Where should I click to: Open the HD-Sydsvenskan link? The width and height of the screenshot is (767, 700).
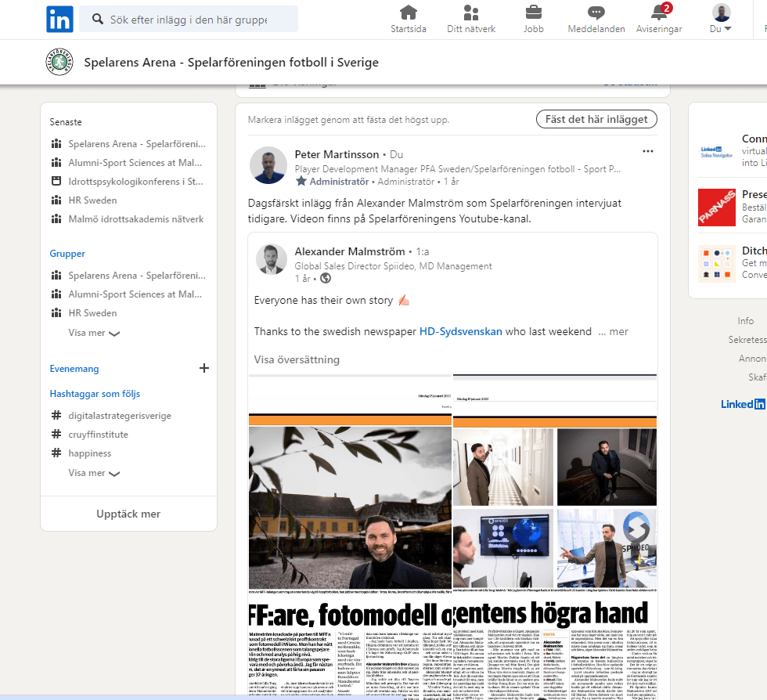tap(460, 331)
